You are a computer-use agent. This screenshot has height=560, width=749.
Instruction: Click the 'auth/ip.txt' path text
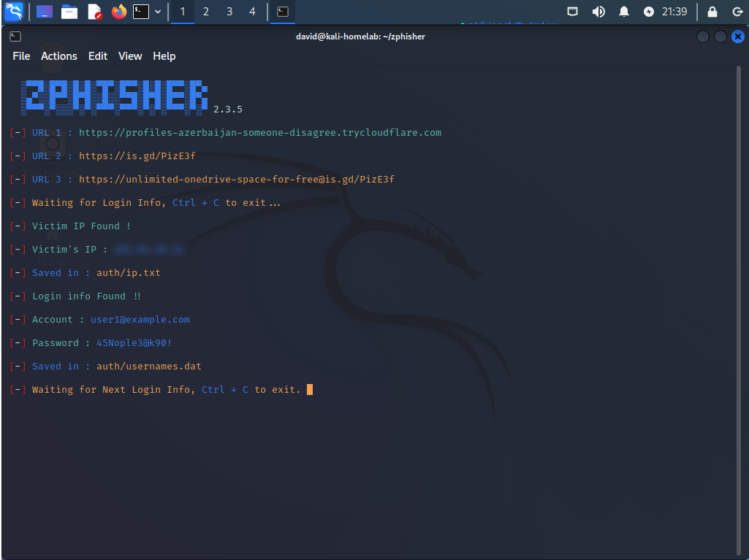coord(129,273)
